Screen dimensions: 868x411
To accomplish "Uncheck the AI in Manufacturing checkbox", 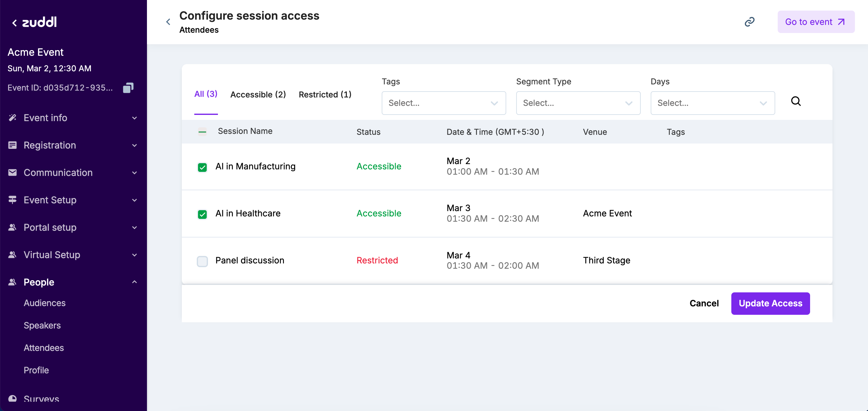I will [202, 167].
